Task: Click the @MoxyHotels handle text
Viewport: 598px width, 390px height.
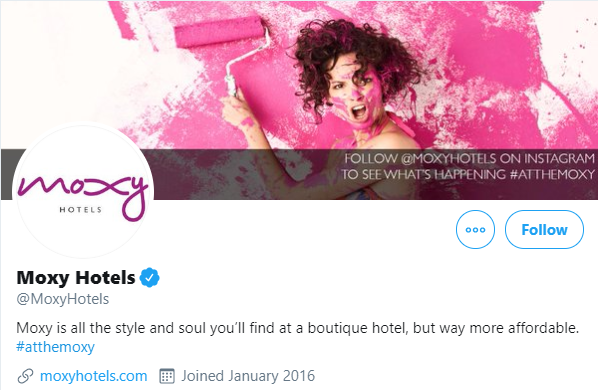Action: click(63, 299)
